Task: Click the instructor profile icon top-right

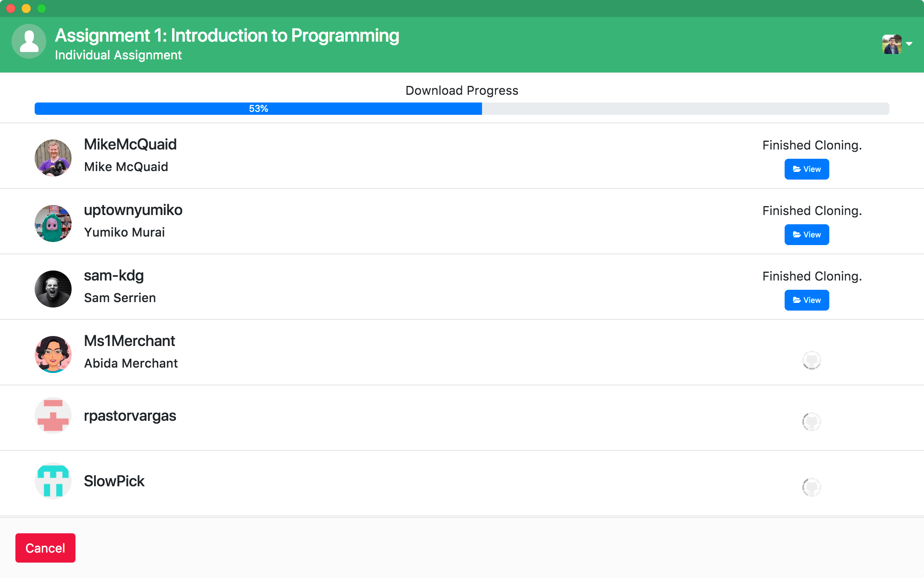Action: (x=894, y=43)
